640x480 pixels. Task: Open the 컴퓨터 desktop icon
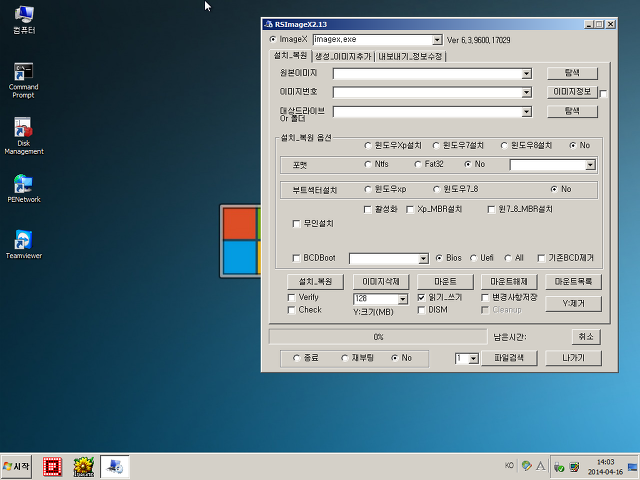point(24,20)
